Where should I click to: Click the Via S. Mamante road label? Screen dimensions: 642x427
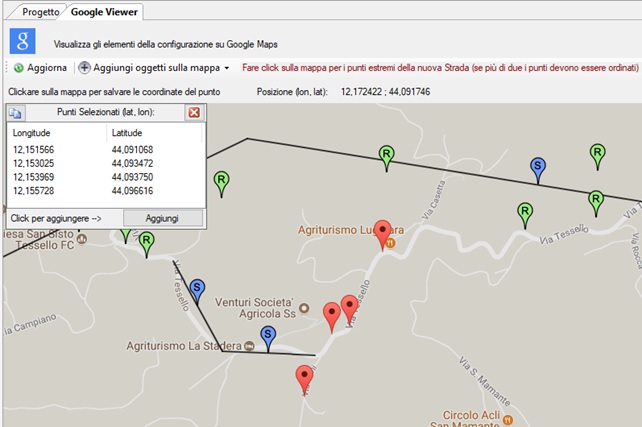[x=484, y=381]
